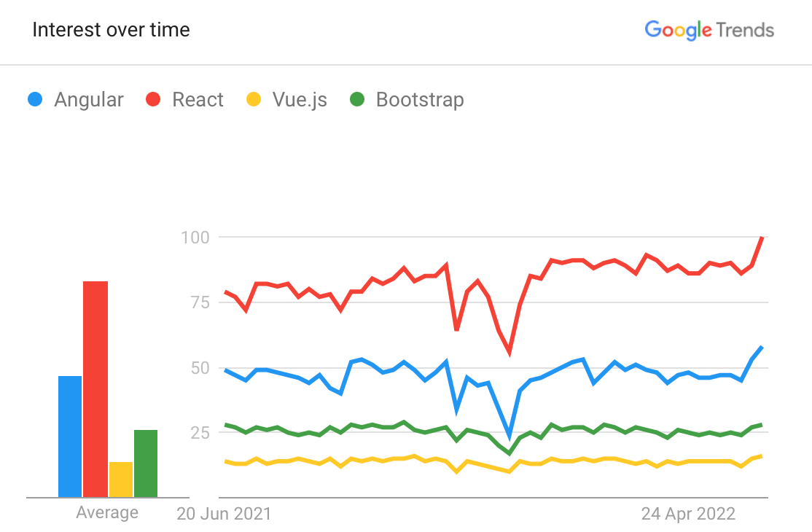Click the 20 Jun 2021 date label
The image size is (812, 532).
tap(224, 514)
